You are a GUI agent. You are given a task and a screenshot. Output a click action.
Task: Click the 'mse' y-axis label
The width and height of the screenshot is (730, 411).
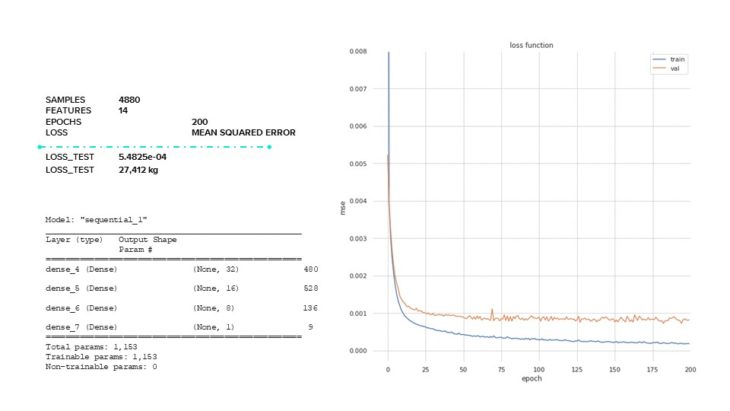pos(343,207)
